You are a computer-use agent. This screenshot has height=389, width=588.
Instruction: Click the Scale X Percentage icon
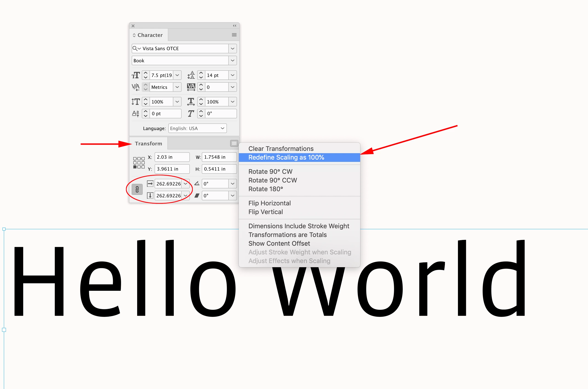coord(150,184)
